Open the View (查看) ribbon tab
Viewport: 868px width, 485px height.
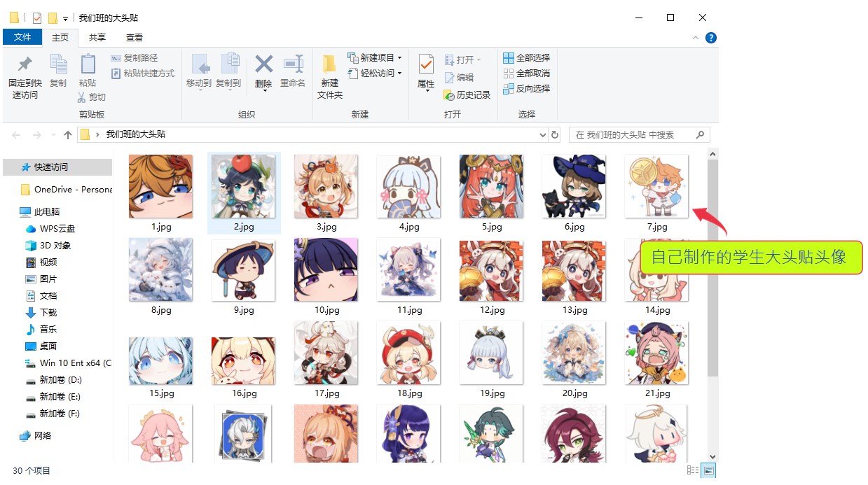pyautogui.click(x=135, y=38)
